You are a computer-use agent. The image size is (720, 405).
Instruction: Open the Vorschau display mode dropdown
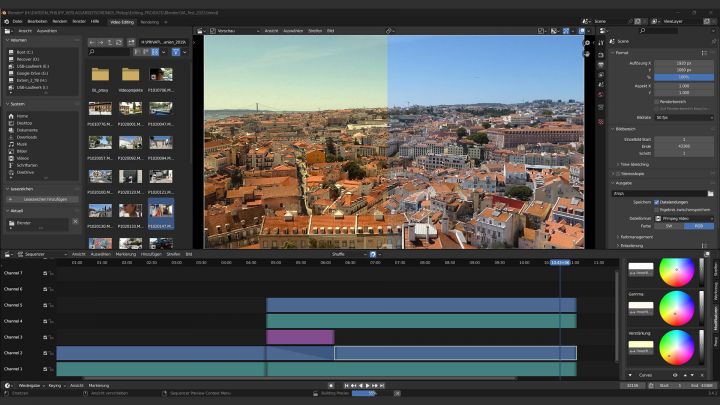(x=235, y=31)
